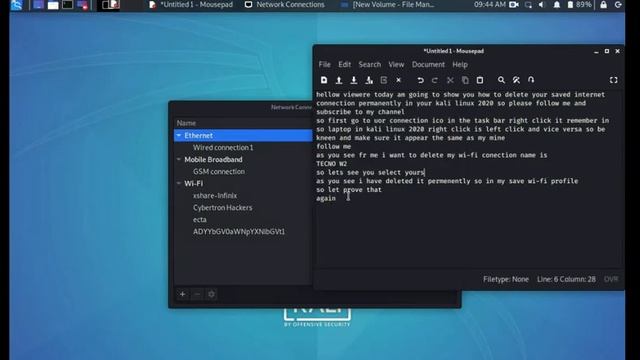Image resolution: width=640 pixels, height=360 pixels.
Task: Click the Go to line toolbar icon
Action: (531, 80)
